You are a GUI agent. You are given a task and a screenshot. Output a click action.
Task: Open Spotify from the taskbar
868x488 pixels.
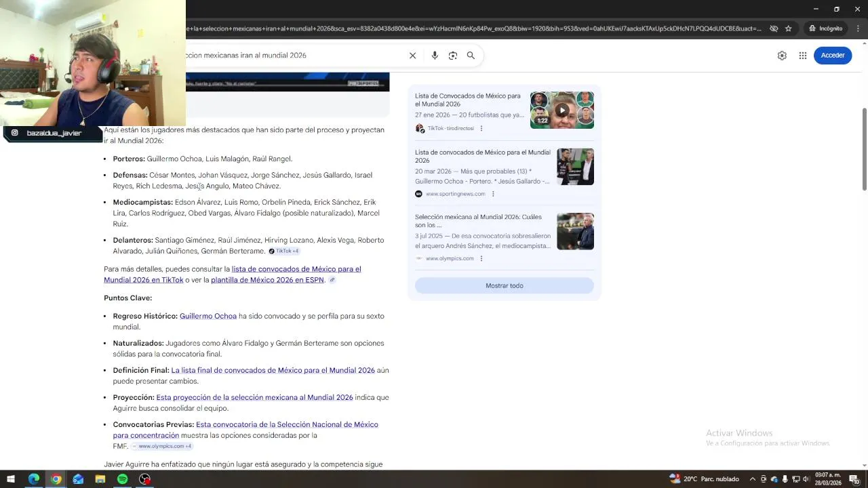[122, 479]
